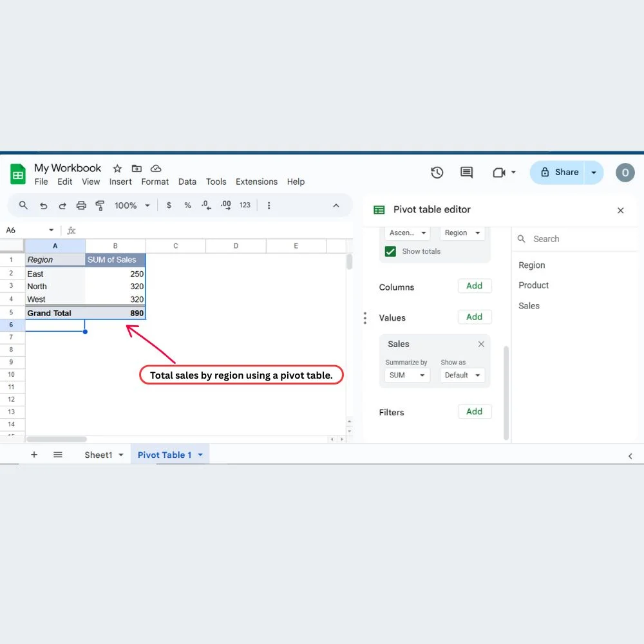Viewport: 644px width, 644px height.
Task: Click the undo arrow
Action: pos(44,206)
